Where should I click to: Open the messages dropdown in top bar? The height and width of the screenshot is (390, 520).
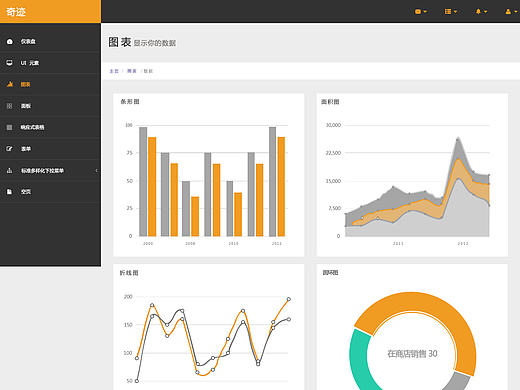pyautogui.click(x=421, y=12)
